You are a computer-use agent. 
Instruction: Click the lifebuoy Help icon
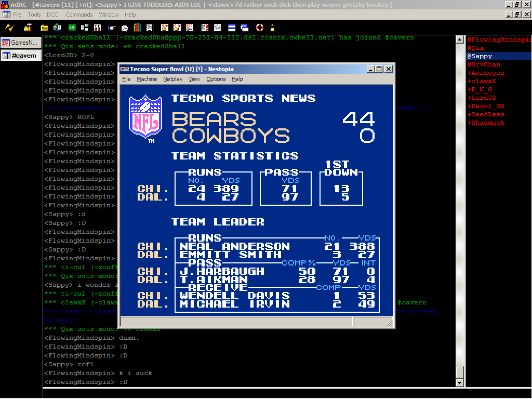click(x=259, y=27)
